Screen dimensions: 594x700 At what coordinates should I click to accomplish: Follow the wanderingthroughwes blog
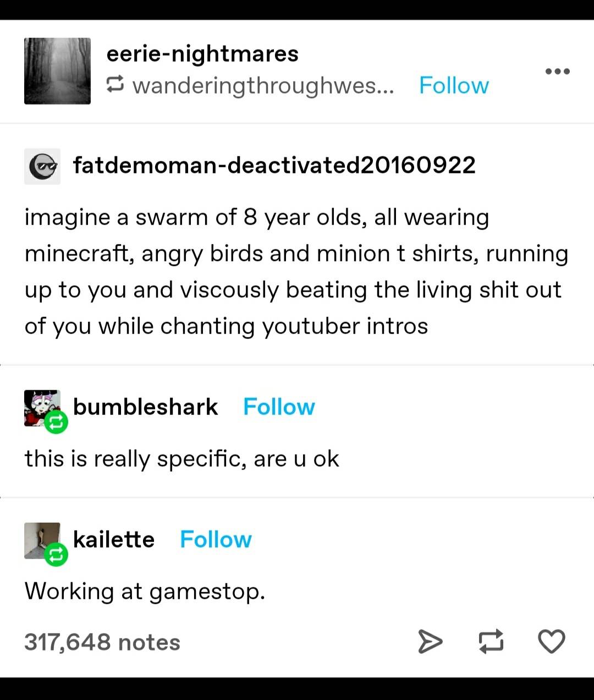coord(454,85)
